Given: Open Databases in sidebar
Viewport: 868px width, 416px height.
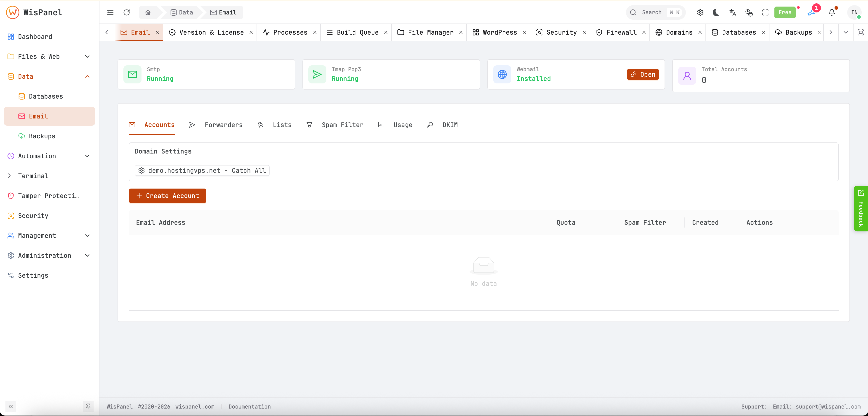Looking at the screenshot, I should tap(50, 96).
